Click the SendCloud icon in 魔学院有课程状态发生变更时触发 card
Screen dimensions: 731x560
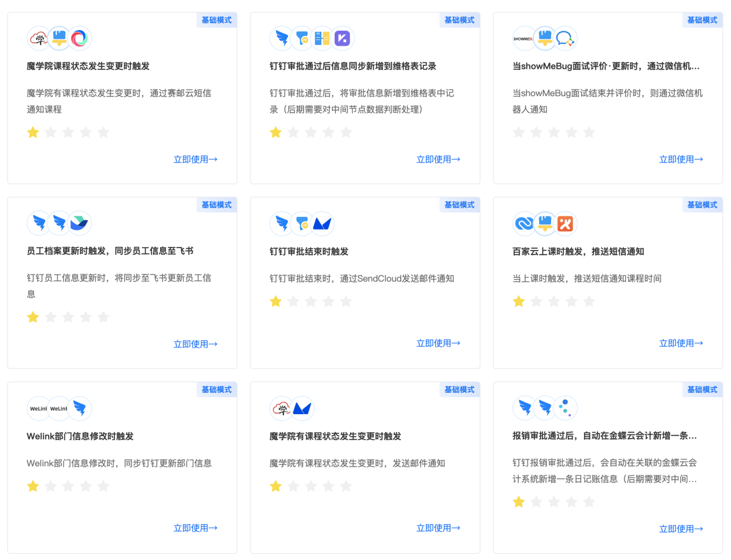pos(302,408)
